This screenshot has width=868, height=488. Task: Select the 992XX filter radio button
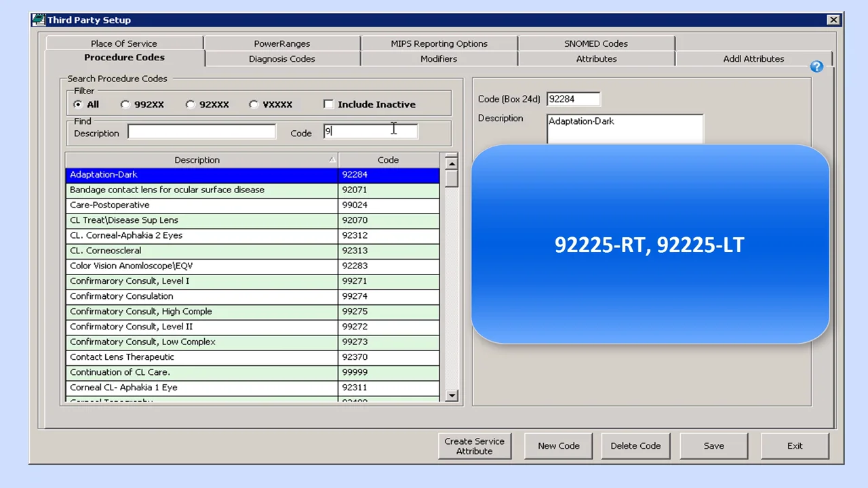pyautogui.click(x=125, y=104)
